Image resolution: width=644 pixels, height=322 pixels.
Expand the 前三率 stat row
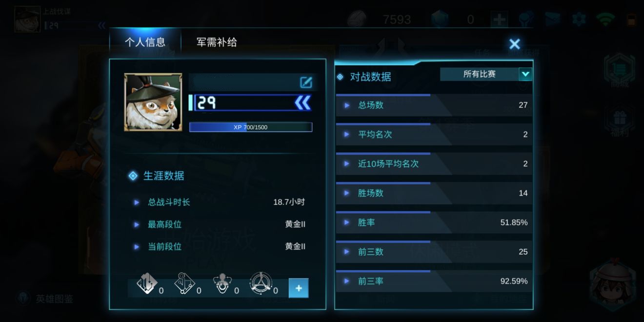pos(434,281)
